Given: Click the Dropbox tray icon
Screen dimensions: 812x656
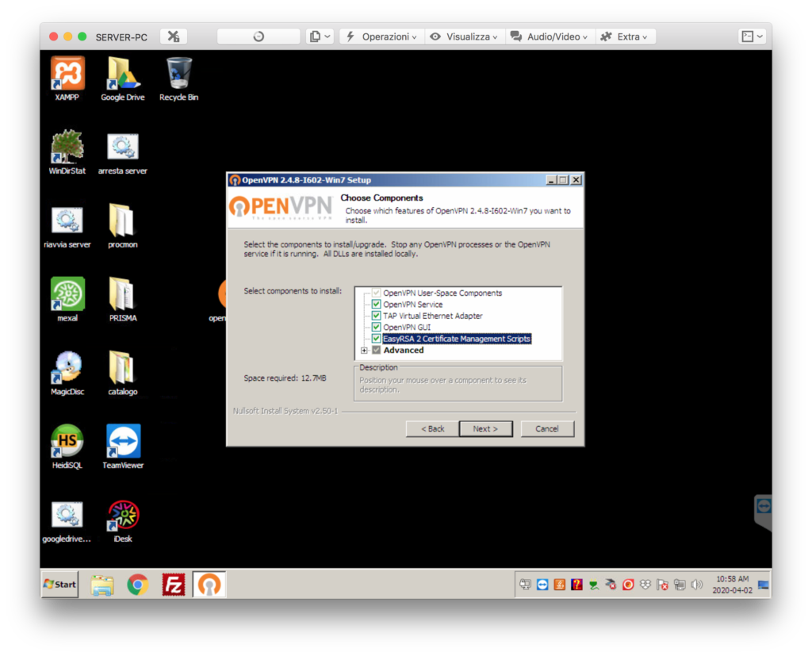Looking at the screenshot, I should tap(645, 585).
